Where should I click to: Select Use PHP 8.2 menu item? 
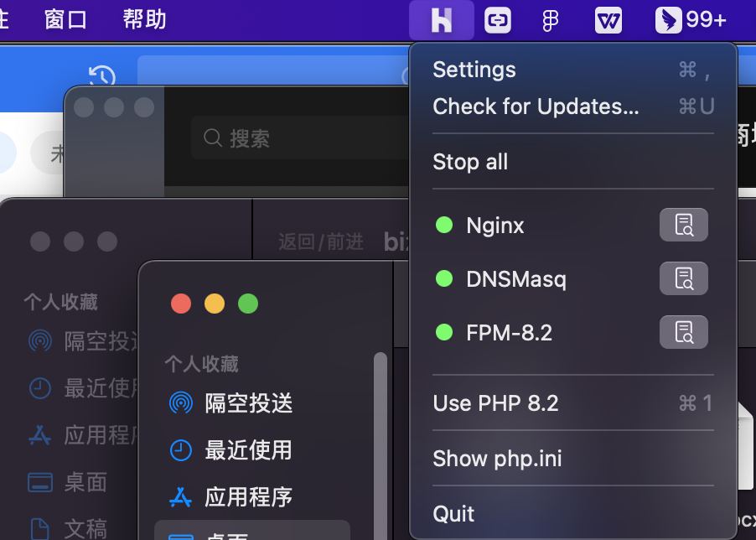pos(573,403)
